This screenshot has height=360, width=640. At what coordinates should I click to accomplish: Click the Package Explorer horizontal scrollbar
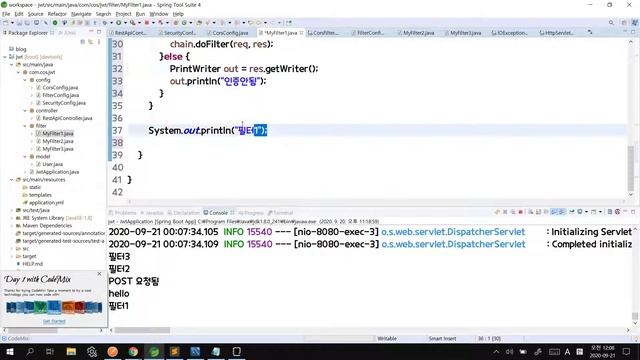pyautogui.click(x=53, y=330)
